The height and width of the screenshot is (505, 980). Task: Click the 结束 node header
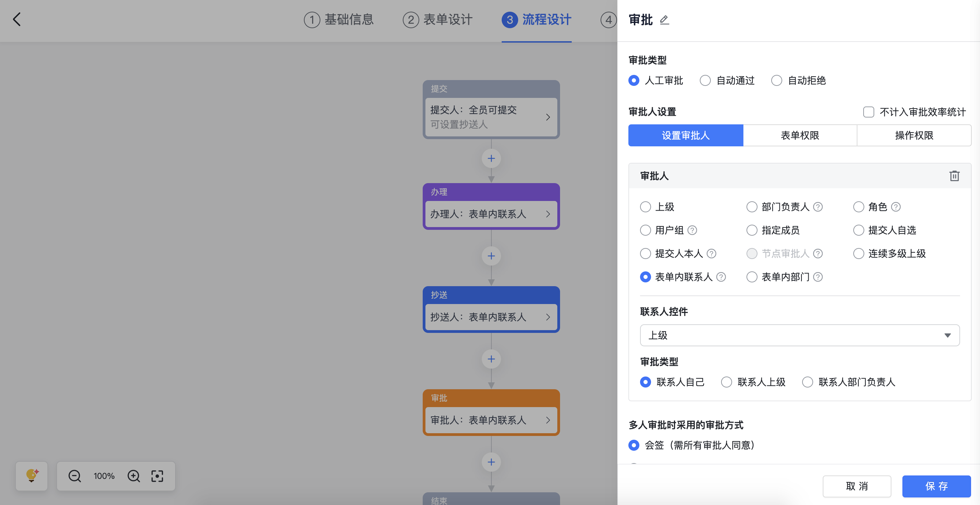pyautogui.click(x=491, y=499)
